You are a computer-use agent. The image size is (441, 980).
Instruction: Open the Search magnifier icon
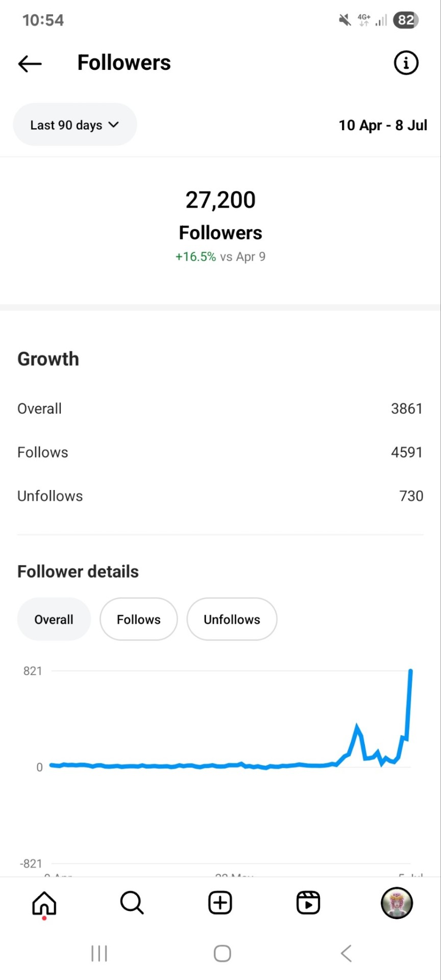point(132,902)
